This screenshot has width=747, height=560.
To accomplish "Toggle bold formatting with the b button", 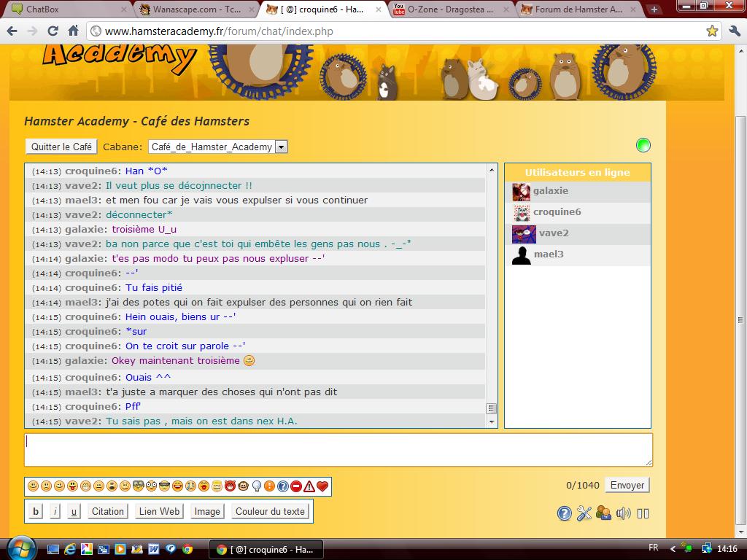I will 36,511.
